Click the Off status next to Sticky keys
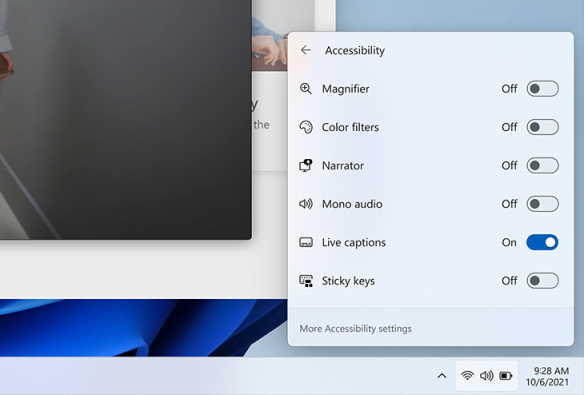The height and width of the screenshot is (395, 584). tap(509, 281)
